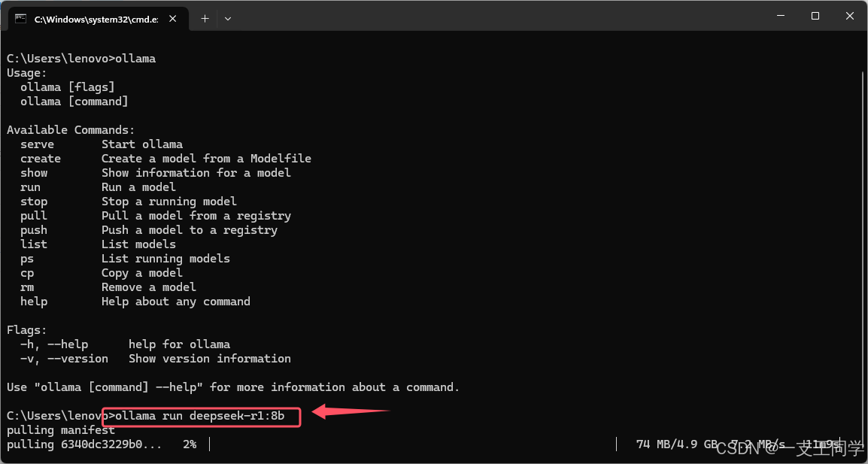868x464 pixels.
Task: Click 'Show version information' description
Action: pos(210,359)
